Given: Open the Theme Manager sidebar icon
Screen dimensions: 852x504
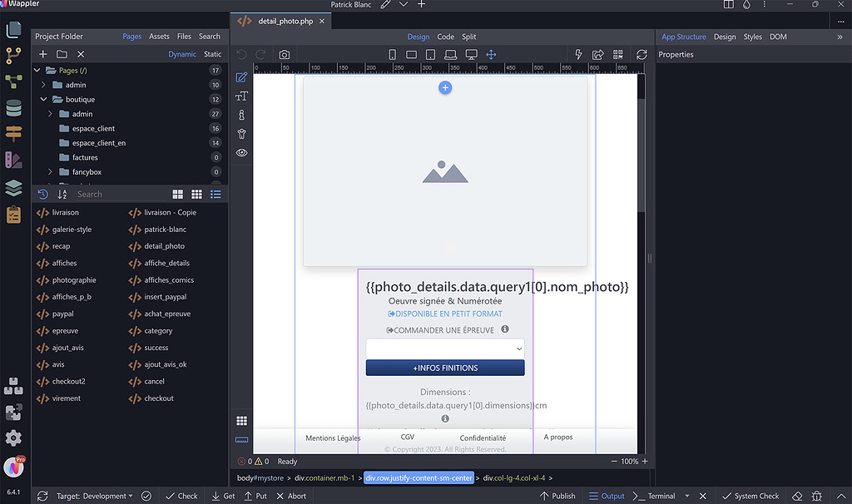Looking at the screenshot, I should tap(13, 160).
